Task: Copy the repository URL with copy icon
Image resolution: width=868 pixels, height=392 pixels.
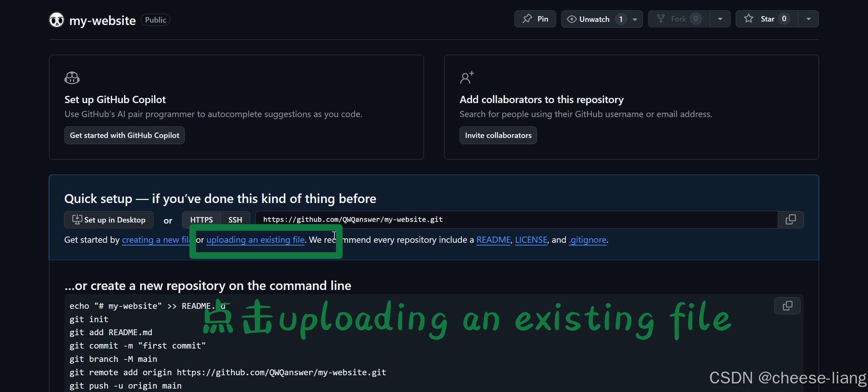Action: click(x=791, y=219)
